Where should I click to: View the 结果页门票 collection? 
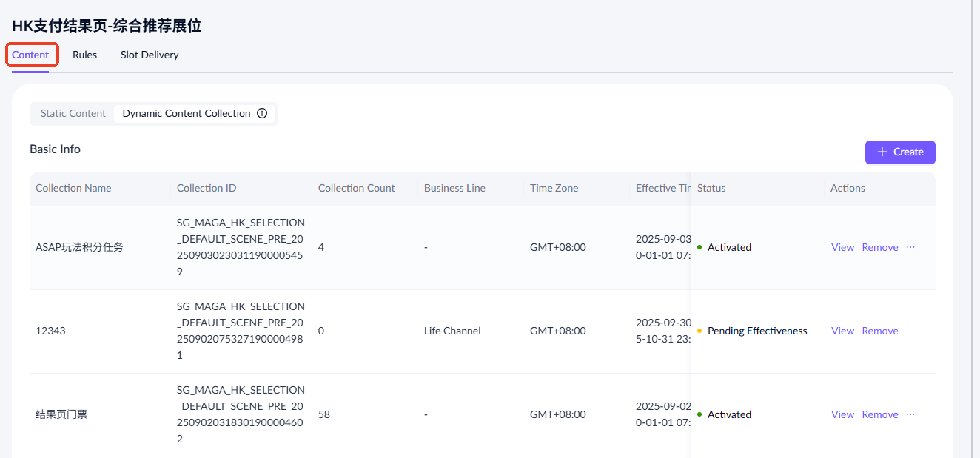pos(842,414)
